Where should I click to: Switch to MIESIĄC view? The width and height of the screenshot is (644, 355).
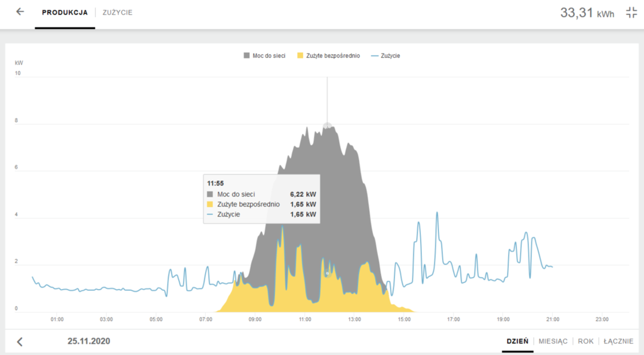pos(553,341)
